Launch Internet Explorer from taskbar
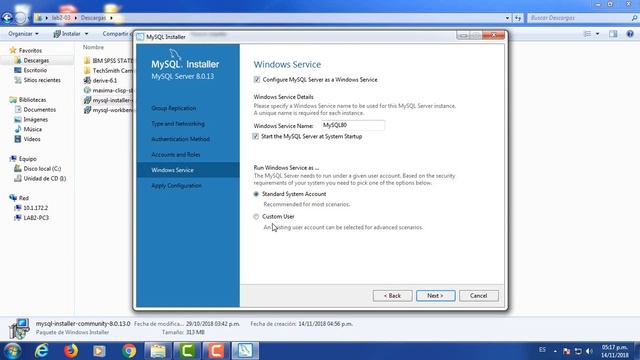This screenshot has width=640, height=360. tap(42, 351)
